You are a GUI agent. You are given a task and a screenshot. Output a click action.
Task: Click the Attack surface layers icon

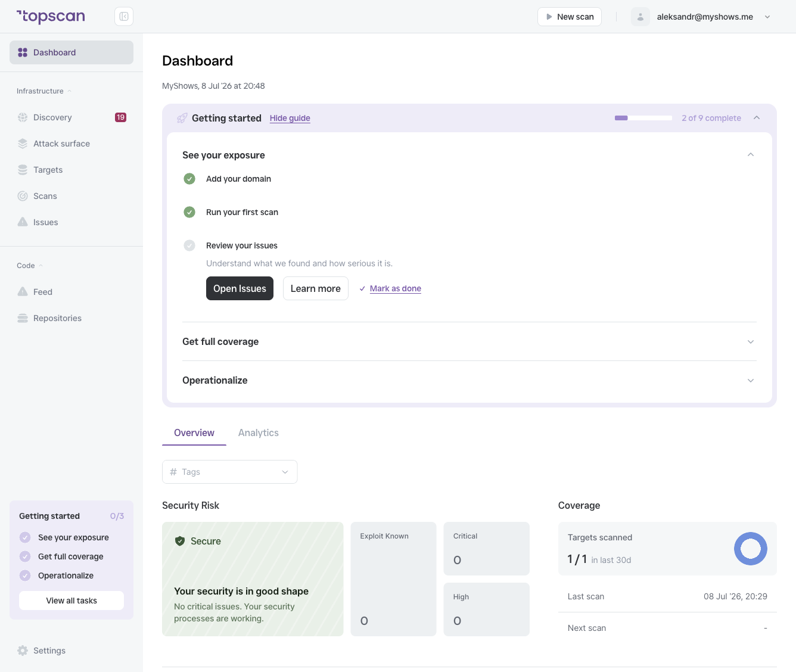pyautogui.click(x=23, y=144)
